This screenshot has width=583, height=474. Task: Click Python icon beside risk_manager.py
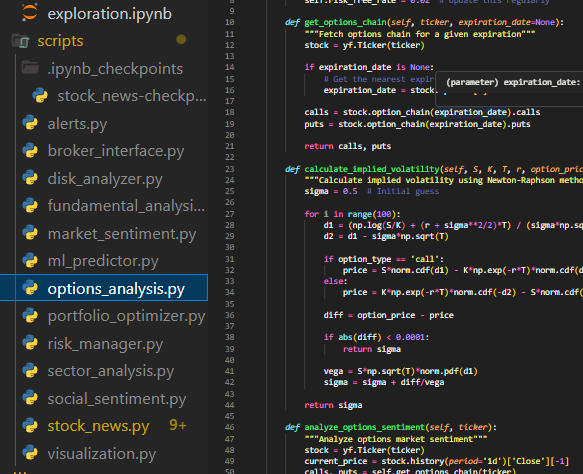pos(30,343)
